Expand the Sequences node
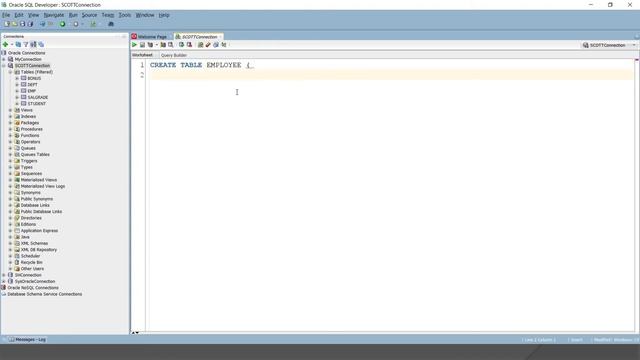Image resolution: width=640 pixels, height=360 pixels. (x=11, y=173)
